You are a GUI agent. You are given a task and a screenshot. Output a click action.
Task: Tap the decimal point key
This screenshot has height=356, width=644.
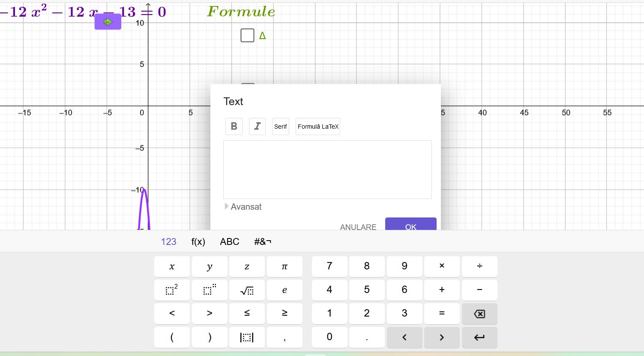[x=367, y=337]
